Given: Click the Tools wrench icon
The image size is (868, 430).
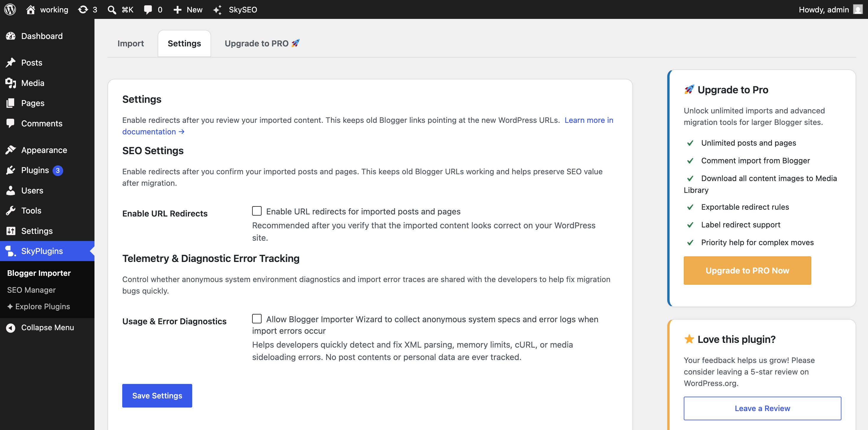Looking at the screenshot, I should point(11,210).
